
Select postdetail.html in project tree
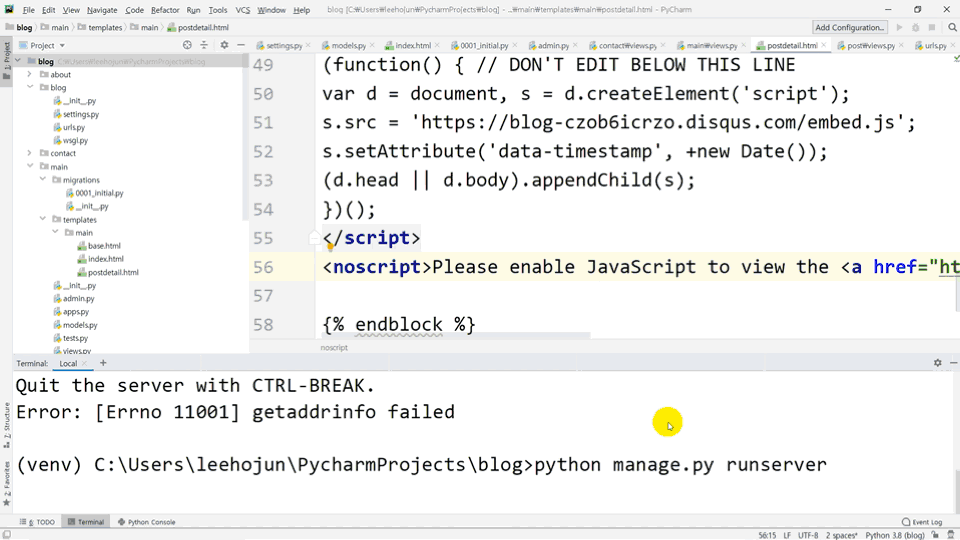click(x=113, y=272)
